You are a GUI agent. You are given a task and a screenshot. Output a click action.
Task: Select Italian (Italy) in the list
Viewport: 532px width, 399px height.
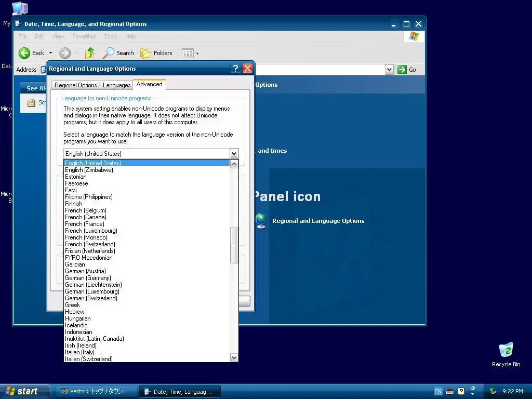pos(147,352)
